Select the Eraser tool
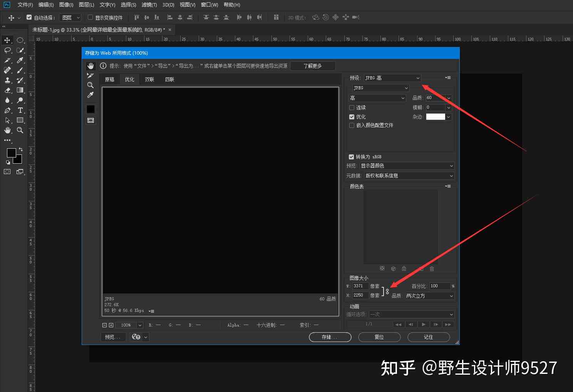The height and width of the screenshot is (392, 573). pyautogui.click(x=7, y=90)
